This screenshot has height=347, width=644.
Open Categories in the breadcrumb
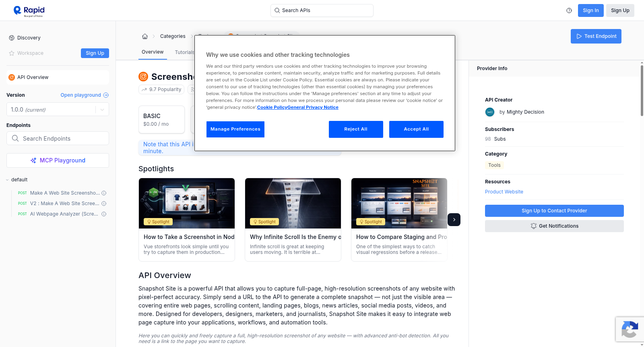click(x=173, y=36)
